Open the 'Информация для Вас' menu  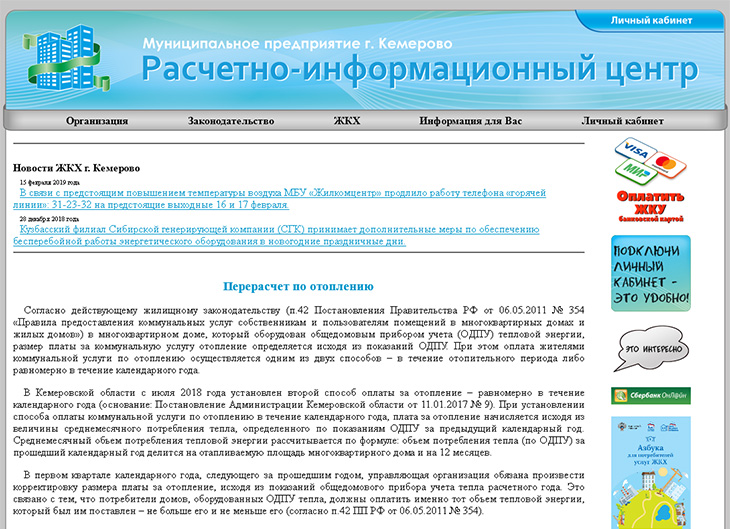(x=471, y=121)
